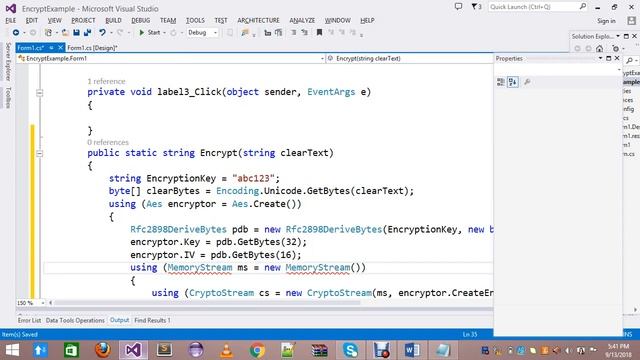Click the '1 reference' CodeLens link
640x360 pixels.
(x=106, y=81)
